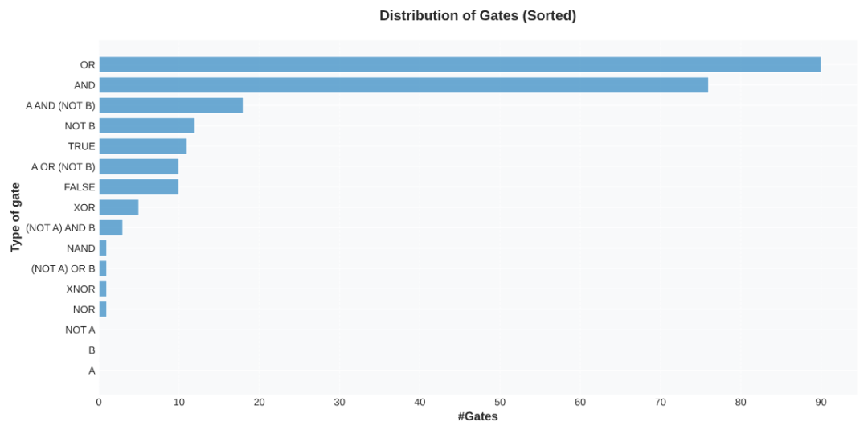Click the '#Gates' x-axis title
The image size is (868, 434).
pyautogui.click(x=477, y=416)
